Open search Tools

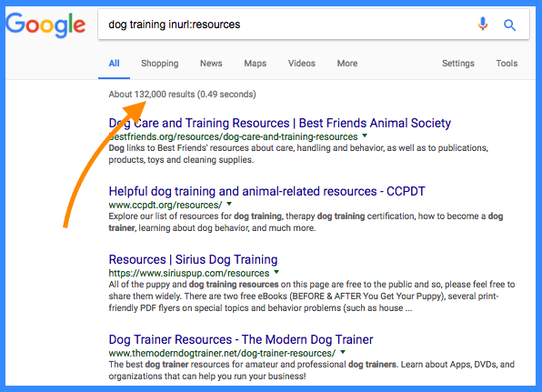point(507,64)
